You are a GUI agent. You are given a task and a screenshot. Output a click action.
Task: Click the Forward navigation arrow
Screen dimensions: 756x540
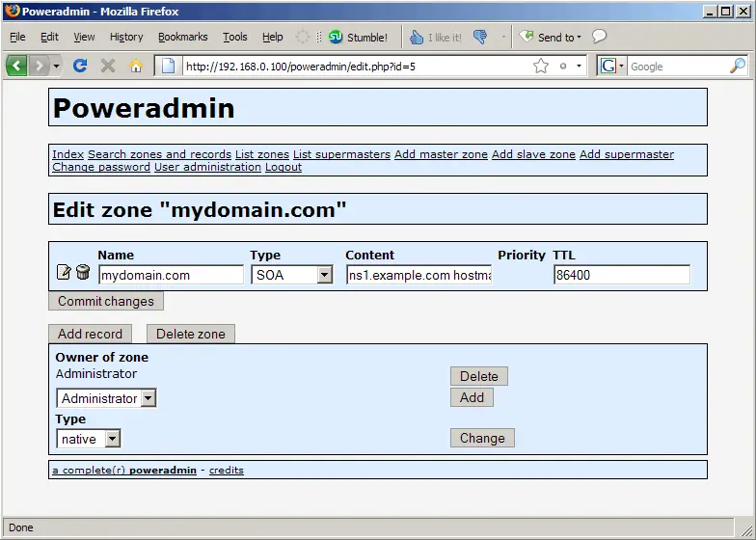pyautogui.click(x=39, y=66)
